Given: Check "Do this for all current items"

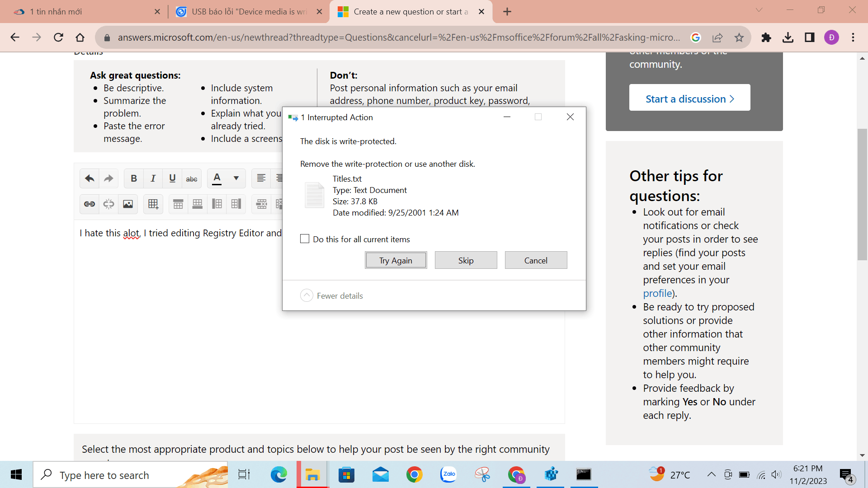Looking at the screenshot, I should click(x=305, y=239).
